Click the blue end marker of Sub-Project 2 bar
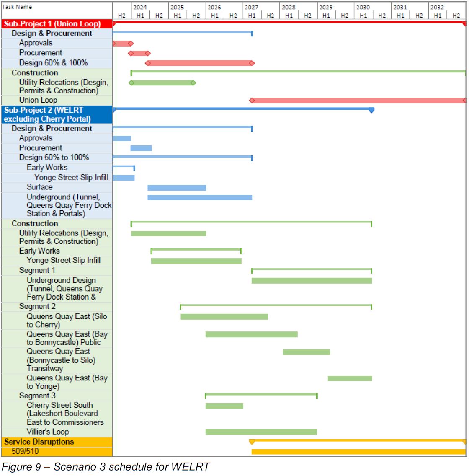Screen dimensions: 469x476 371,110
